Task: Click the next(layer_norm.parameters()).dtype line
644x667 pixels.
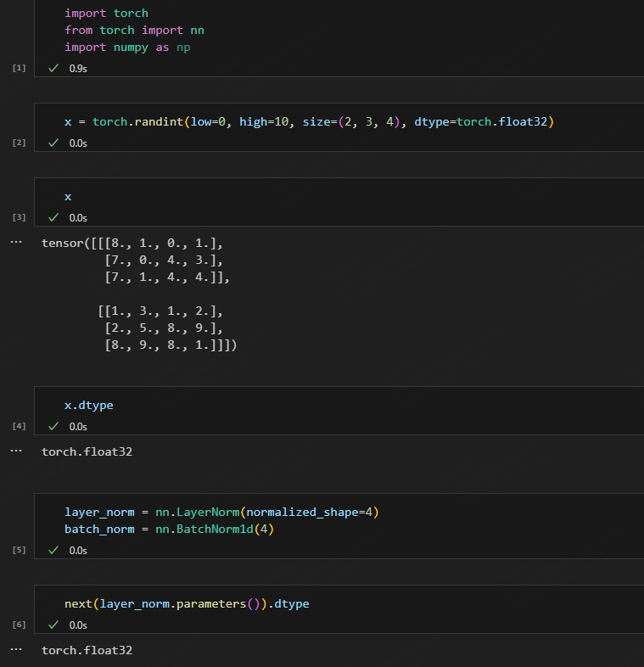Action: 187,604
